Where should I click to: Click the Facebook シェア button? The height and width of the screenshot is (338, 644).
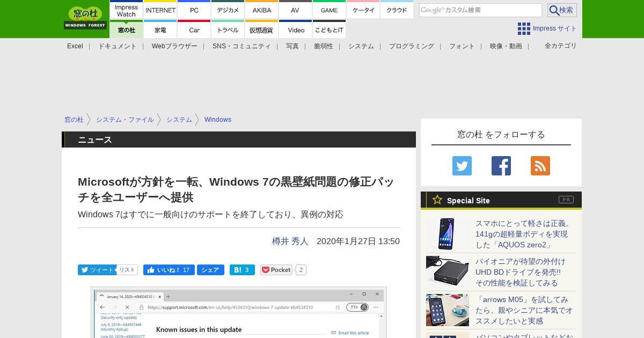coord(210,270)
